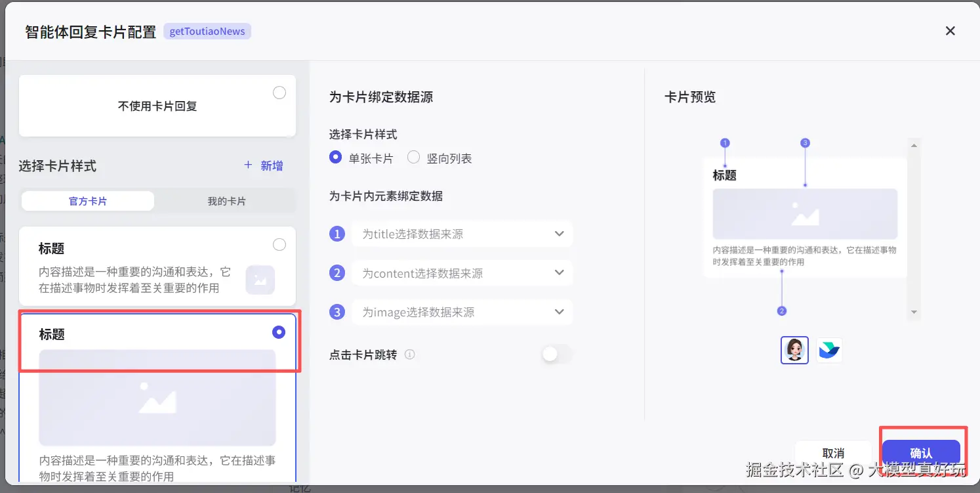Screen dimensions: 980x493
Task: Select the blue bird logo preview icon
Action: coord(829,350)
